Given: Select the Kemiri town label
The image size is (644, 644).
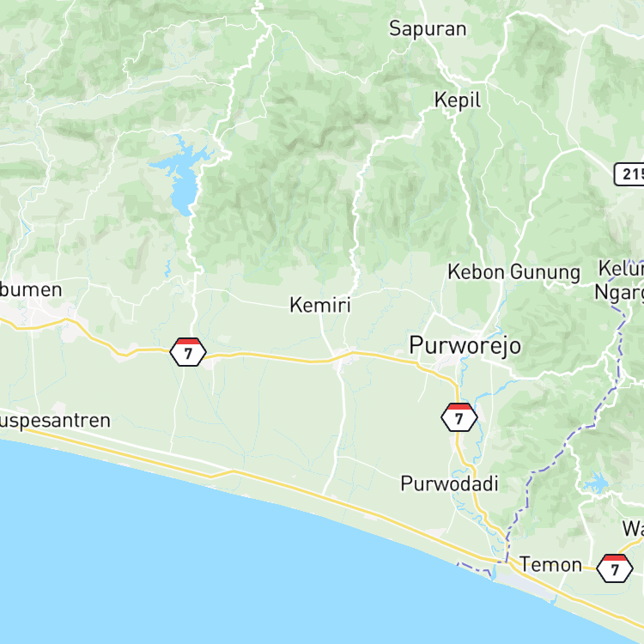Looking at the screenshot, I should pos(320,305).
